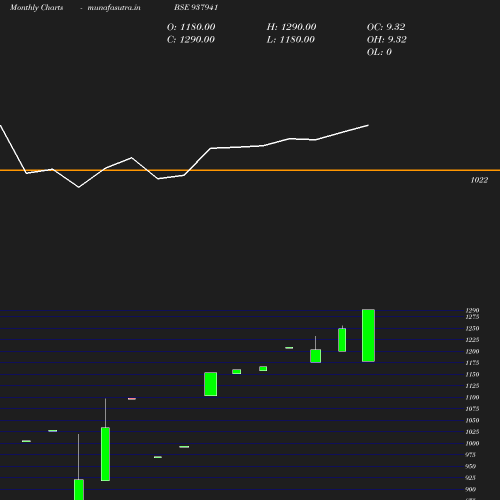The width and height of the screenshot is (500, 500).
Task: Select the tallest green candle reaching 1290
Action: tap(368, 335)
